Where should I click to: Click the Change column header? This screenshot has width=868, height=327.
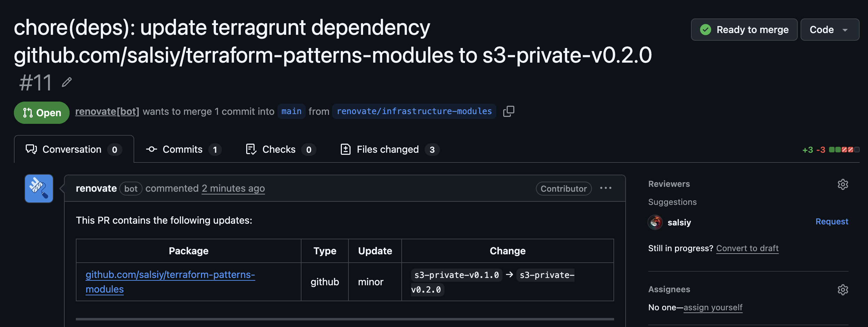click(508, 251)
